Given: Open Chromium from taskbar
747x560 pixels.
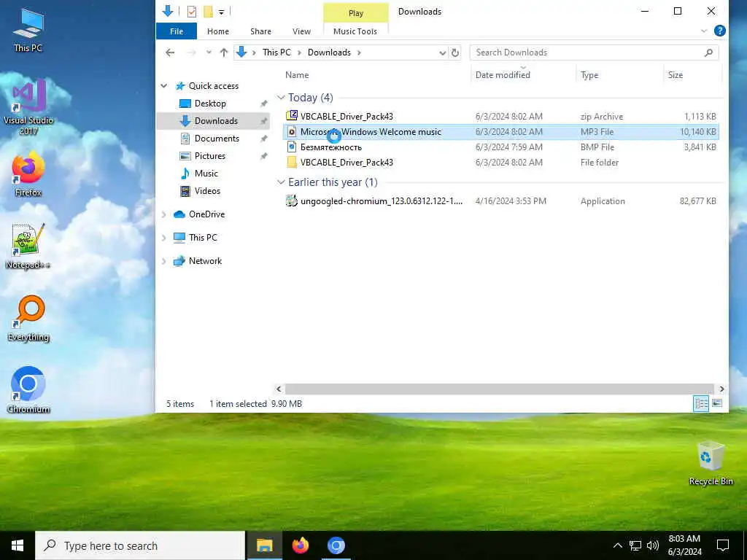Looking at the screenshot, I should (336, 545).
